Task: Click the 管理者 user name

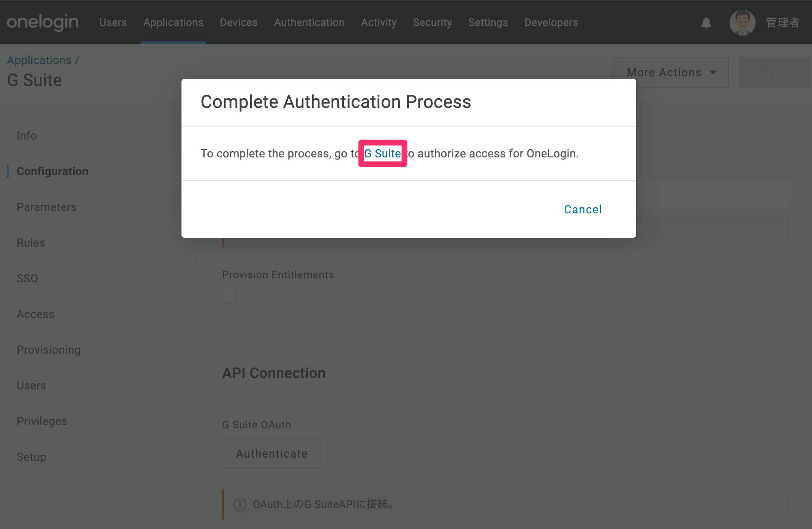Action: [x=782, y=22]
